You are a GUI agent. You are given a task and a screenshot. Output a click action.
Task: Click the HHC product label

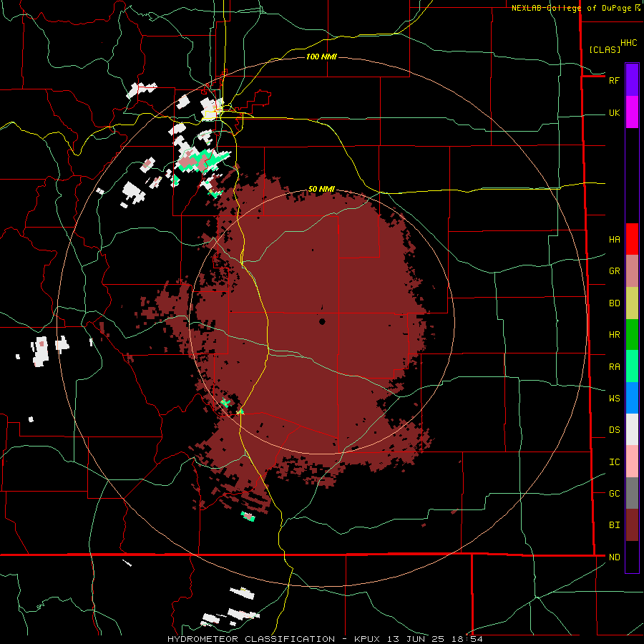tap(628, 43)
